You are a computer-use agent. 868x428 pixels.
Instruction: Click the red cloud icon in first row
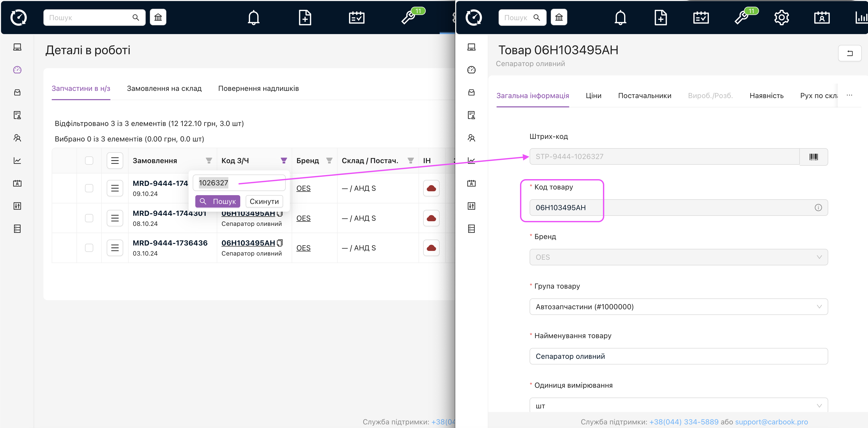coord(431,188)
